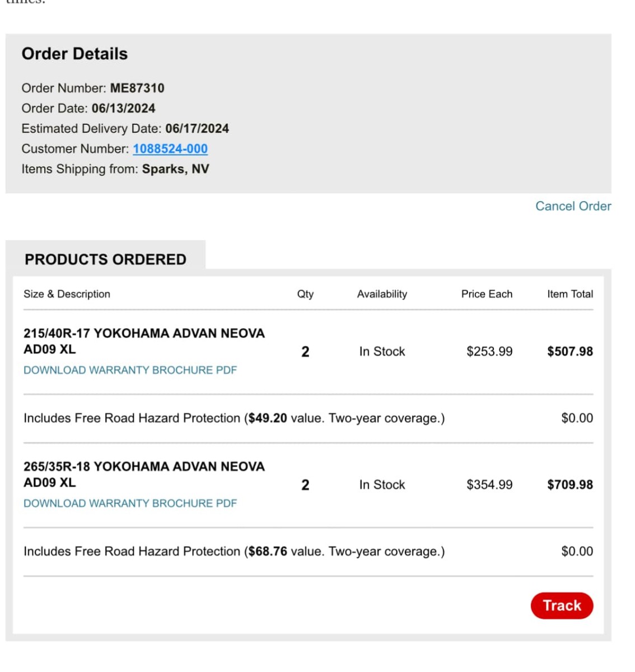Viewport: 635px width, 672px height.
Task: Click the Availability column header
Action: [x=382, y=294]
